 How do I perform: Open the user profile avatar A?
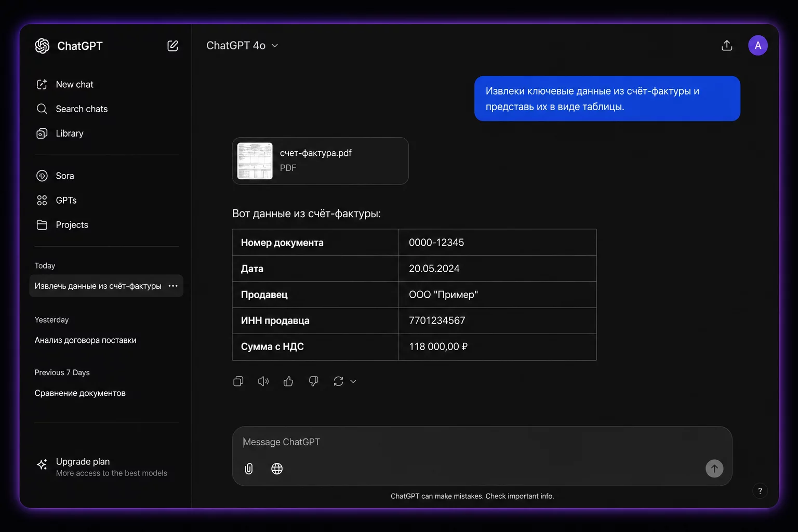click(x=757, y=45)
